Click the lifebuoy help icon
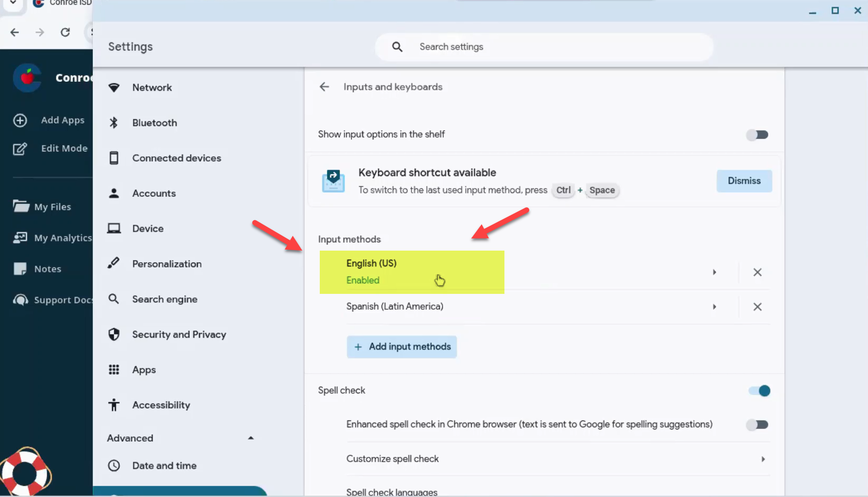The image size is (868, 497). 25,472
